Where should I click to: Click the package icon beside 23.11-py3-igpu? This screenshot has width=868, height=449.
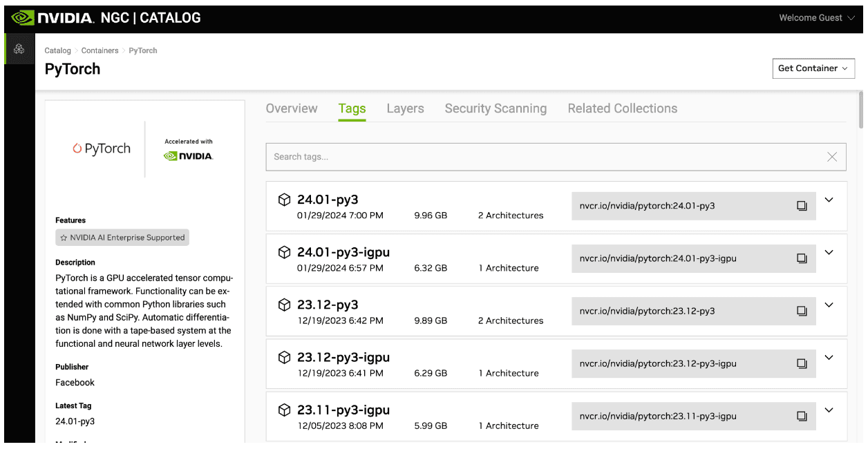(x=284, y=410)
